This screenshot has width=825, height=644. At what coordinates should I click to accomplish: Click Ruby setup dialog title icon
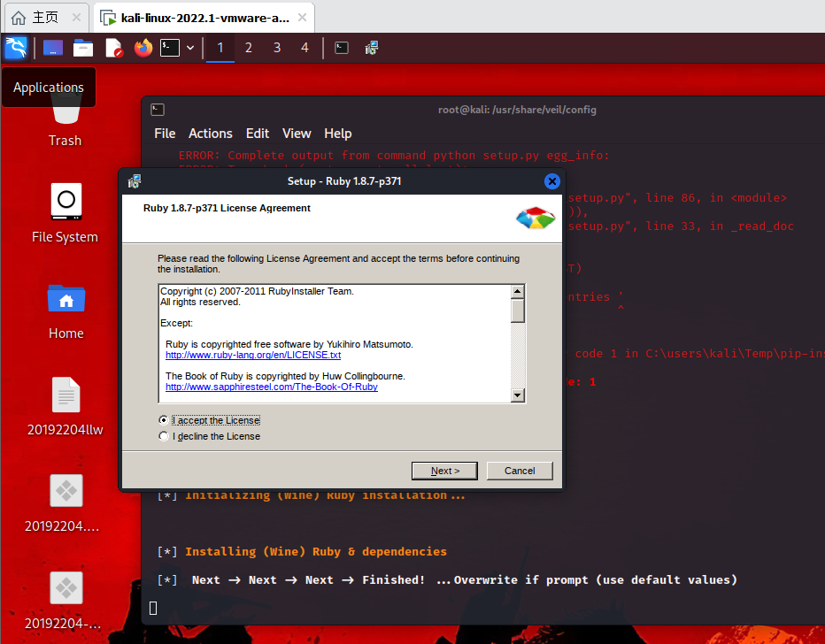[x=135, y=181]
